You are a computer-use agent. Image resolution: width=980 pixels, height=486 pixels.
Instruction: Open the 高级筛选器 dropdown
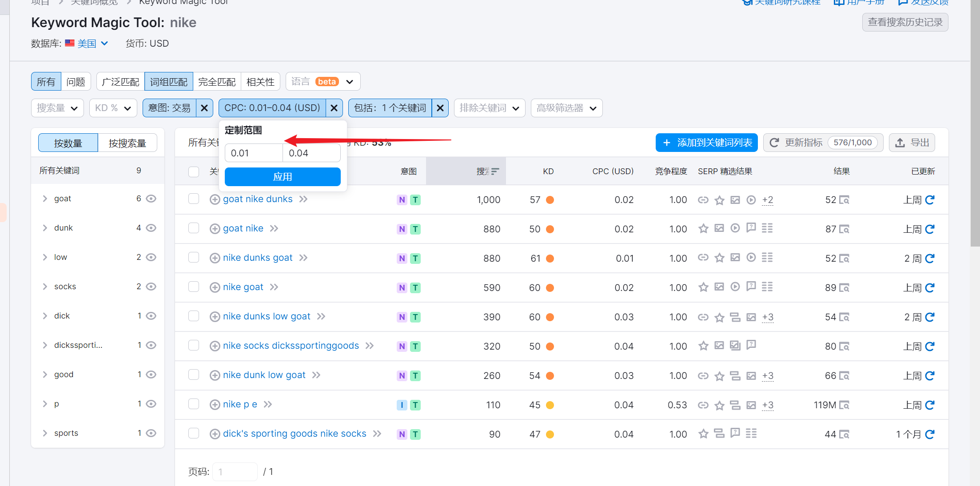[566, 108]
